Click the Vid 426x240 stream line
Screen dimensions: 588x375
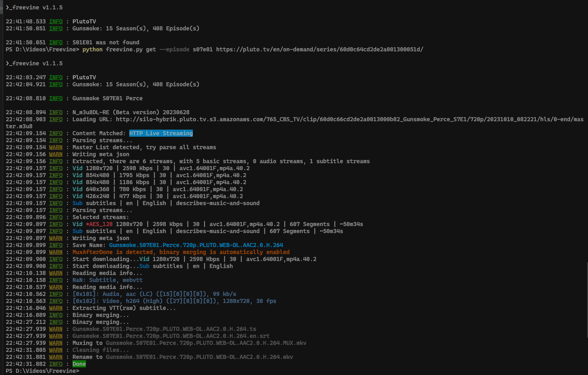157,196
